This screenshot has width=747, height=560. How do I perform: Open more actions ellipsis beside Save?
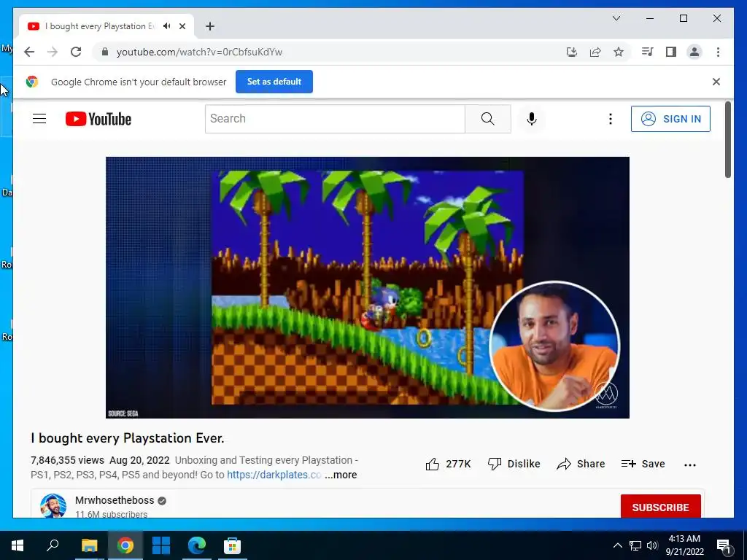point(690,464)
